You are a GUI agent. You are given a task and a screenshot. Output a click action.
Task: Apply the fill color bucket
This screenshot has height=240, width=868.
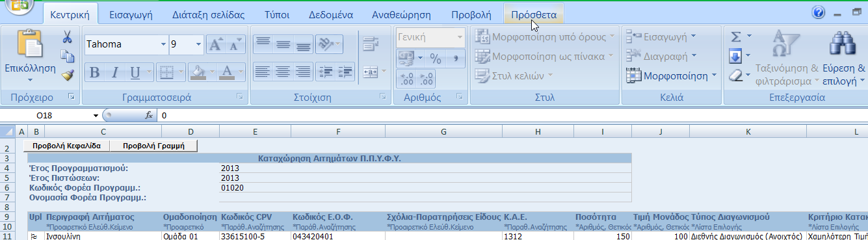click(198, 72)
